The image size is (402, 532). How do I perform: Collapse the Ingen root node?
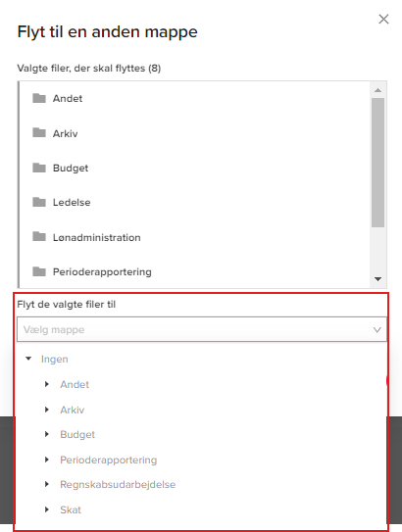click(28, 359)
